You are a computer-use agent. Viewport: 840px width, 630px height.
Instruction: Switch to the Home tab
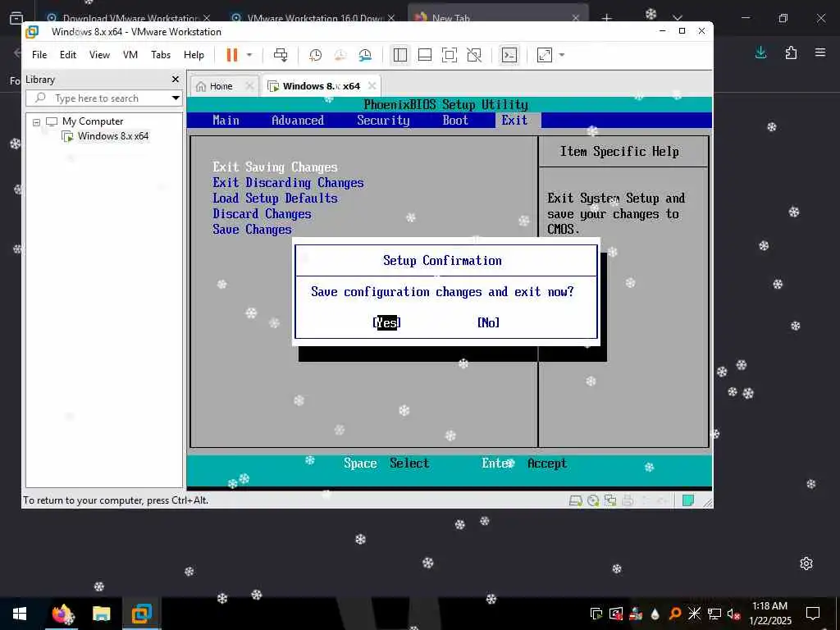(221, 86)
